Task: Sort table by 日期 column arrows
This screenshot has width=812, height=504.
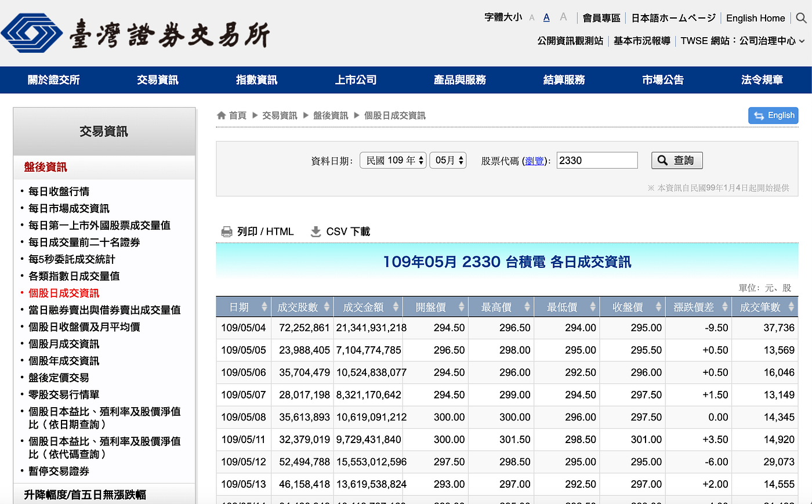Action: (x=264, y=307)
